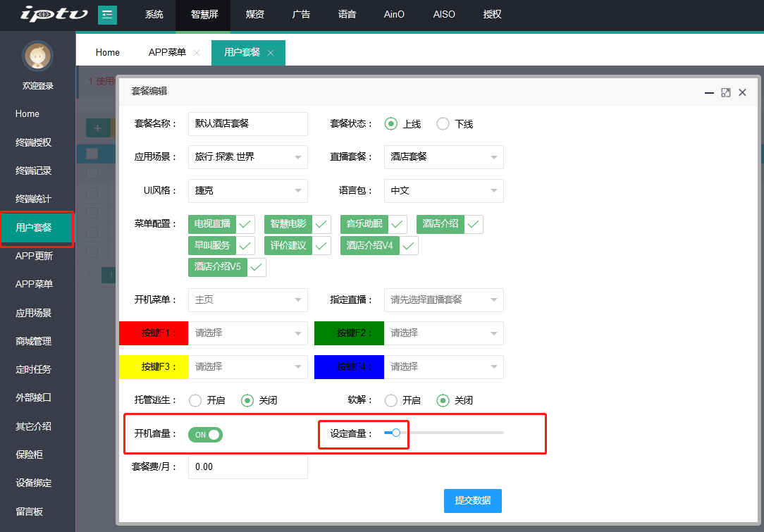Click the green plus add button
The width and height of the screenshot is (764, 532).
(97, 128)
